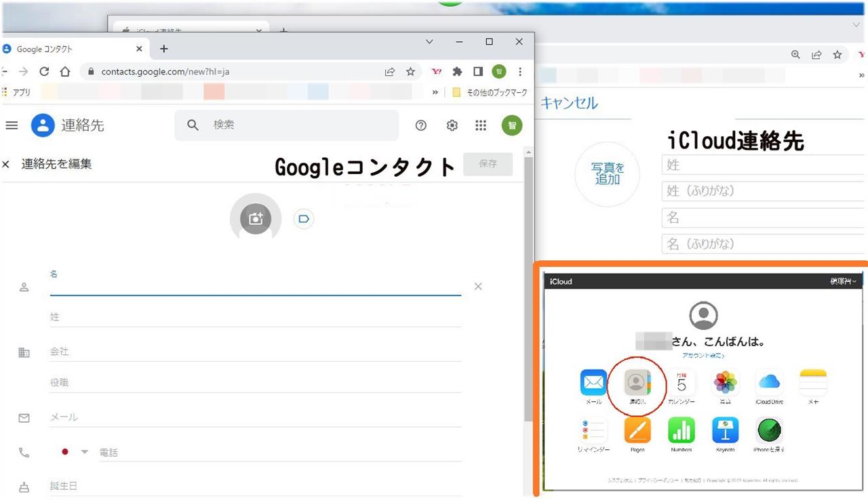Screen dimensions: 868x500
Task: Open Google Contacts settings gear
Action: (452, 125)
